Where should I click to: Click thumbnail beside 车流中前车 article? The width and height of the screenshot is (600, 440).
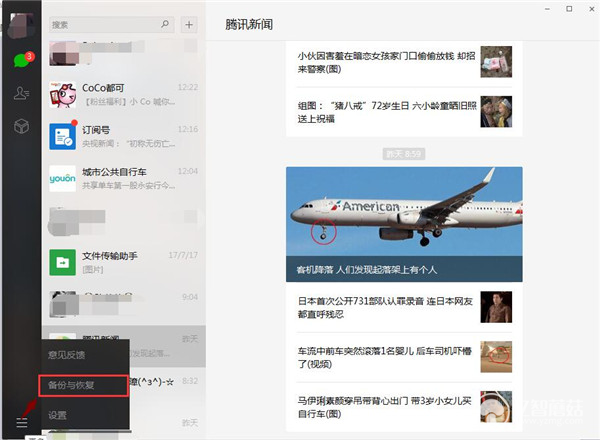[x=496, y=357]
